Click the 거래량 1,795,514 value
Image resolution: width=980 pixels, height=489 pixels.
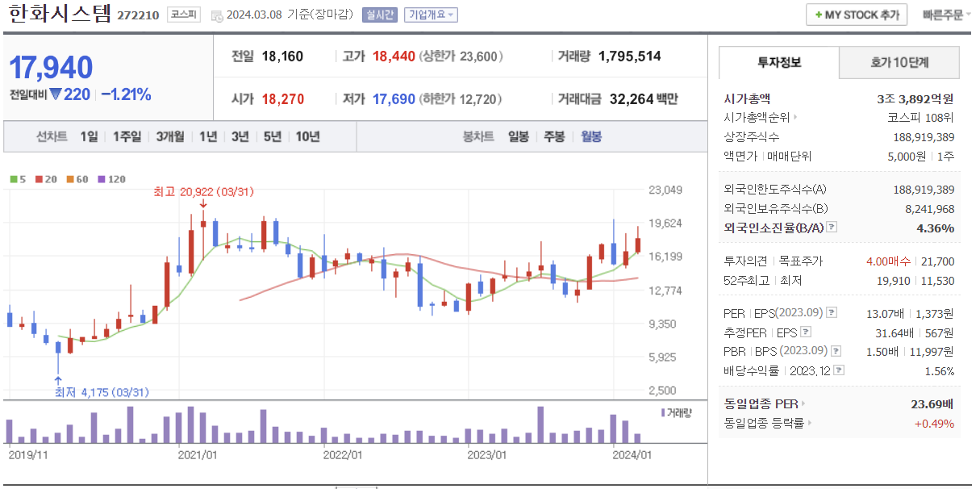coord(630,56)
